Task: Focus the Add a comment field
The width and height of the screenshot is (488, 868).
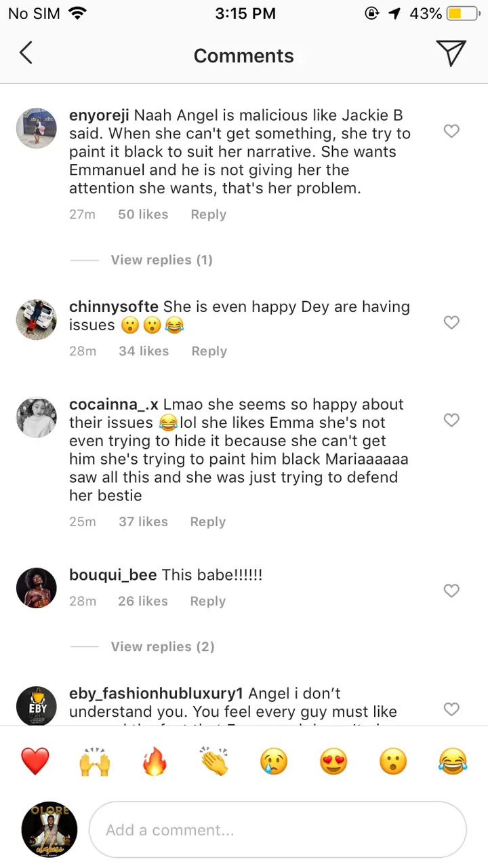Action: tap(278, 830)
